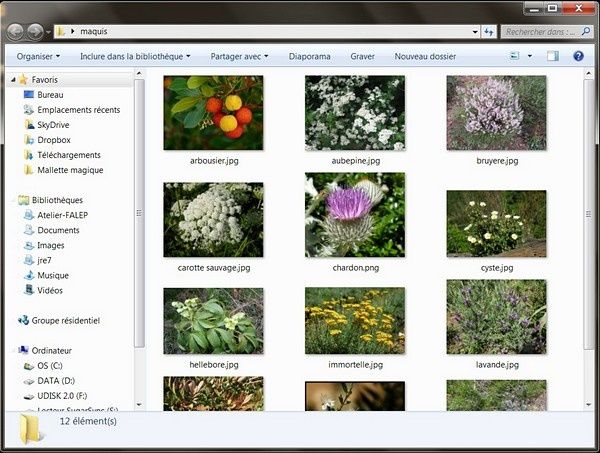Click file list scroll up arrow

[589, 73]
